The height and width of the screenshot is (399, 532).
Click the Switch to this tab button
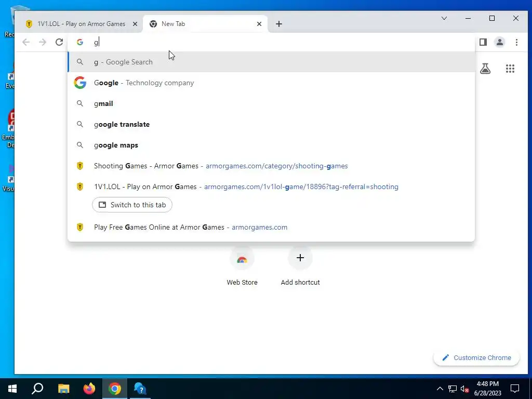pos(132,205)
